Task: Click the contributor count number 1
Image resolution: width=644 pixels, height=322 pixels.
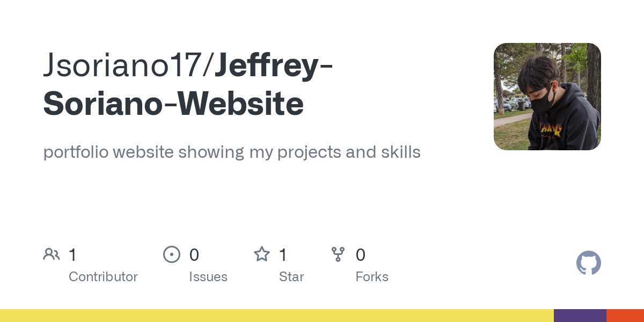Action: (72, 255)
